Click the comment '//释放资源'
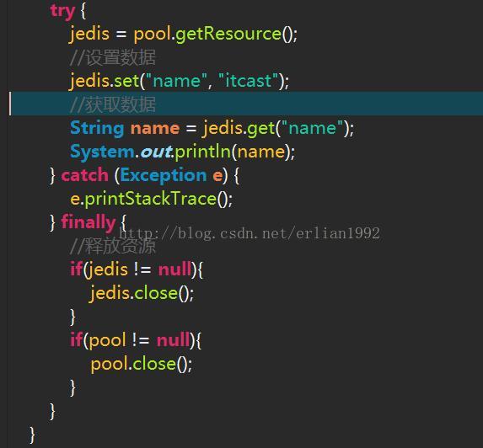 (x=113, y=246)
